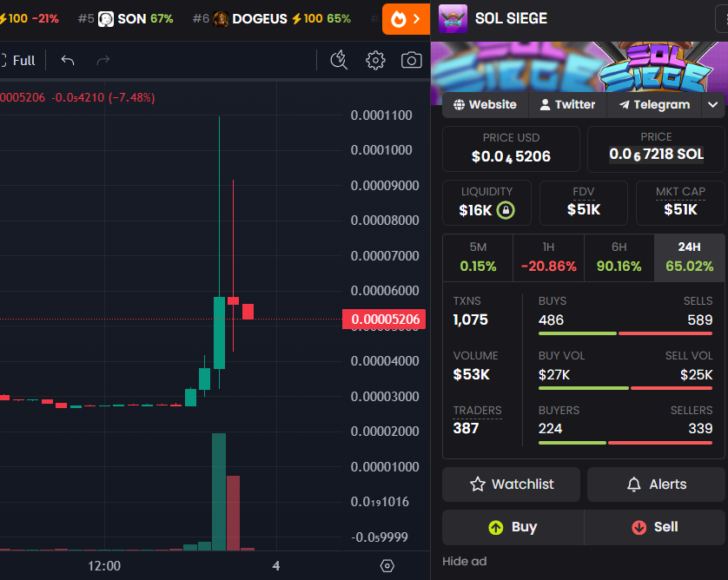Click the TRADERS 387 label
This screenshot has height=580, width=728.
[477, 411]
